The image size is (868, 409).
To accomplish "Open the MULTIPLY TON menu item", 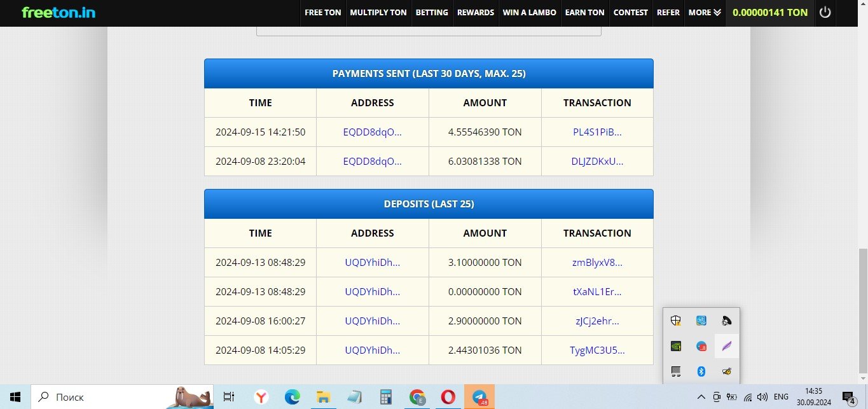I will 378,12.
